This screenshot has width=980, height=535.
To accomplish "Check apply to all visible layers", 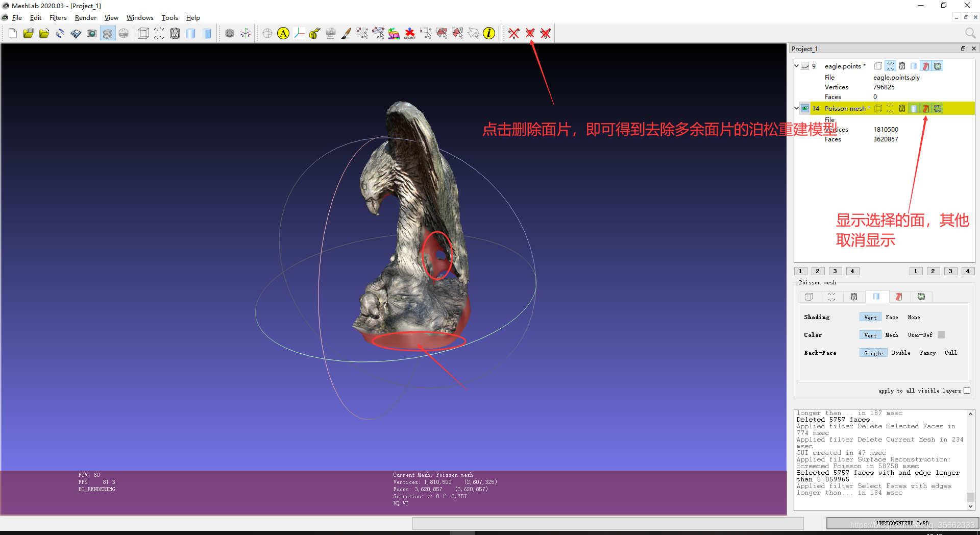I will 967,391.
